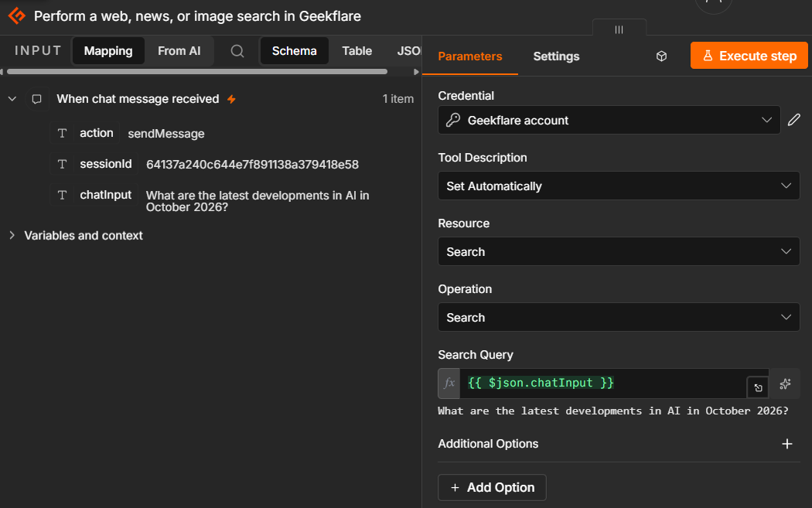The image size is (812, 508).
Task: Click the 'Additional Options' label
Action: [x=488, y=444]
